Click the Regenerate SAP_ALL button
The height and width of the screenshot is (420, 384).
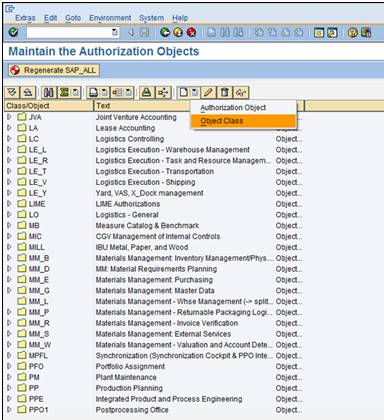54,70
